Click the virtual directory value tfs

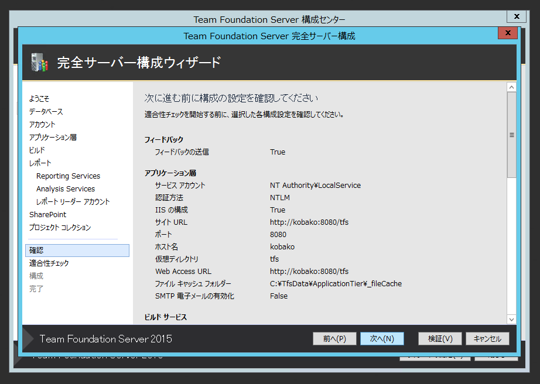point(274,259)
